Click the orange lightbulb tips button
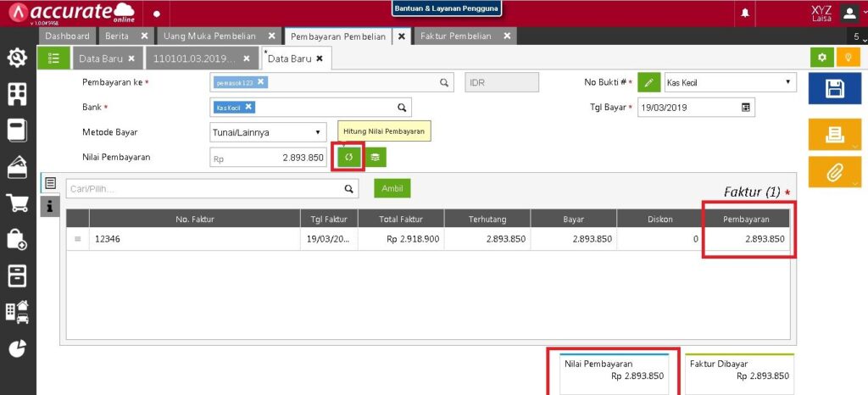Screen dimensions: 868x395 tap(848, 58)
